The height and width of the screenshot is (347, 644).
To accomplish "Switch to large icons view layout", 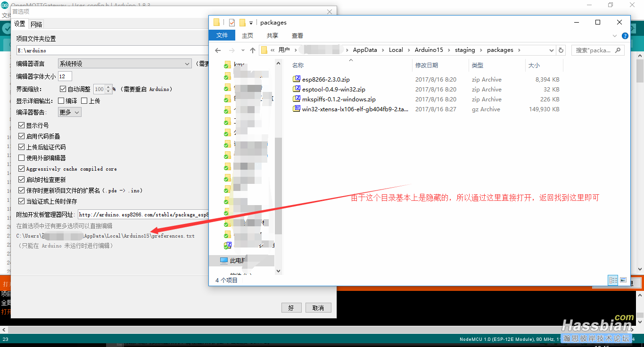I will (x=623, y=280).
